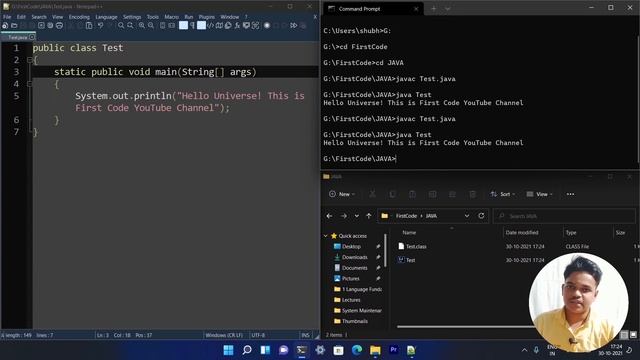
Task: Open the Run menu in Notepad++
Action: pyautogui.click(x=189, y=17)
